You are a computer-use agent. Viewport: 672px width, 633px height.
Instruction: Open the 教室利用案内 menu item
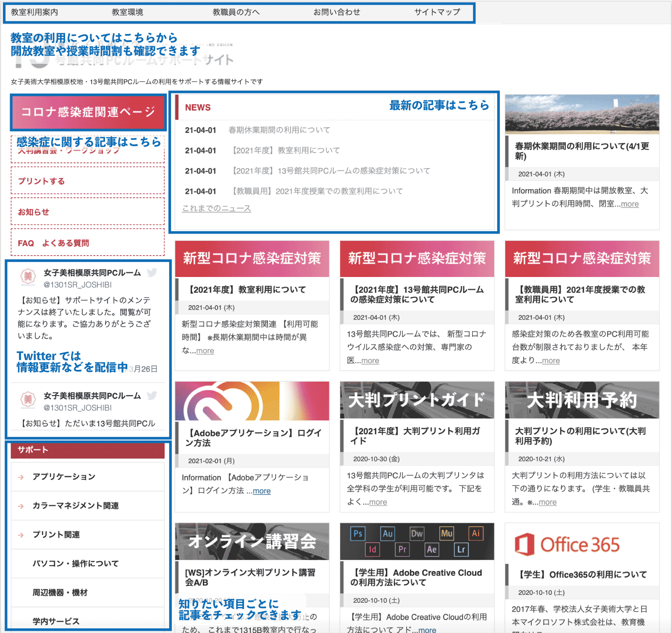34,12
